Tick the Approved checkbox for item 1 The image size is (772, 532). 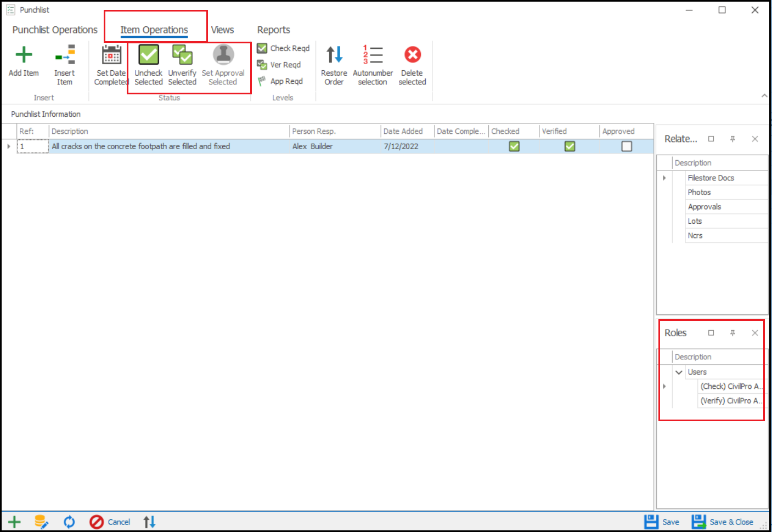pyautogui.click(x=627, y=146)
